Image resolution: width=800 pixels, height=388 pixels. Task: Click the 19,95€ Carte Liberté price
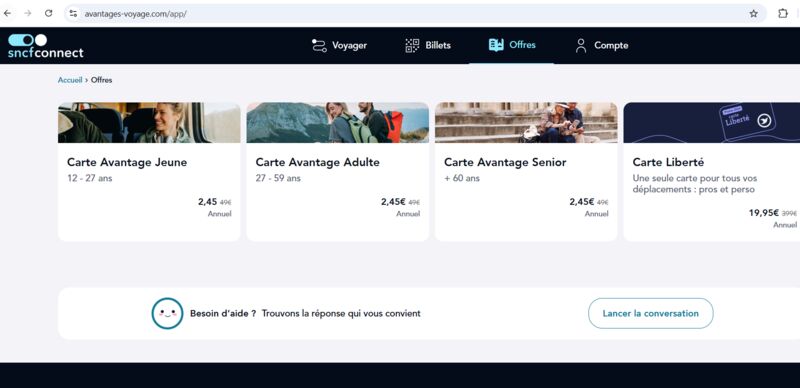click(764, 213)
